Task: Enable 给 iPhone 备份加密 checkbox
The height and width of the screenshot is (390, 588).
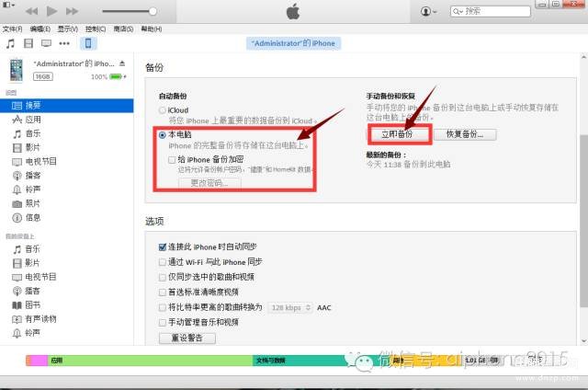Action: coord(172,160)
